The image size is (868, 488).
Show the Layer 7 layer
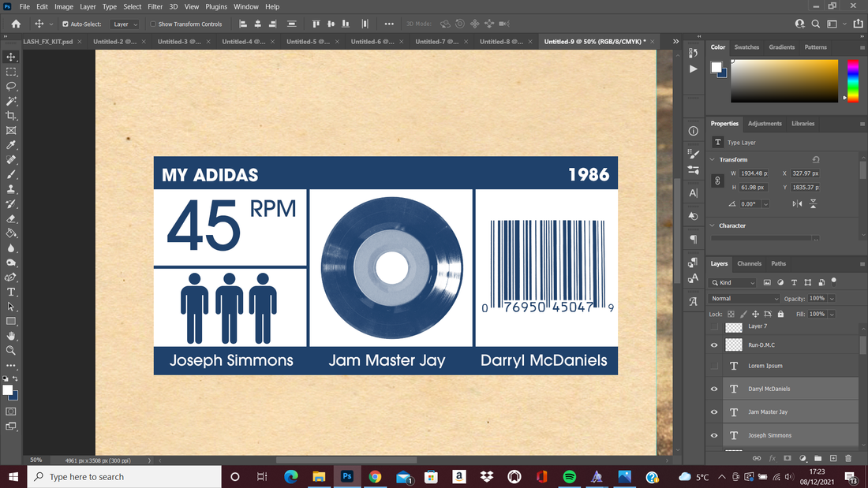click(x=714, y=326)
